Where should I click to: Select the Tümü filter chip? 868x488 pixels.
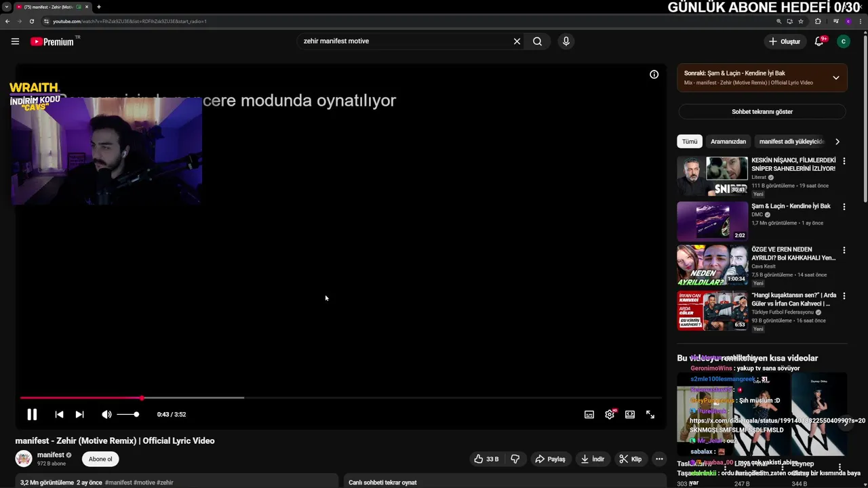coord(690,142)
